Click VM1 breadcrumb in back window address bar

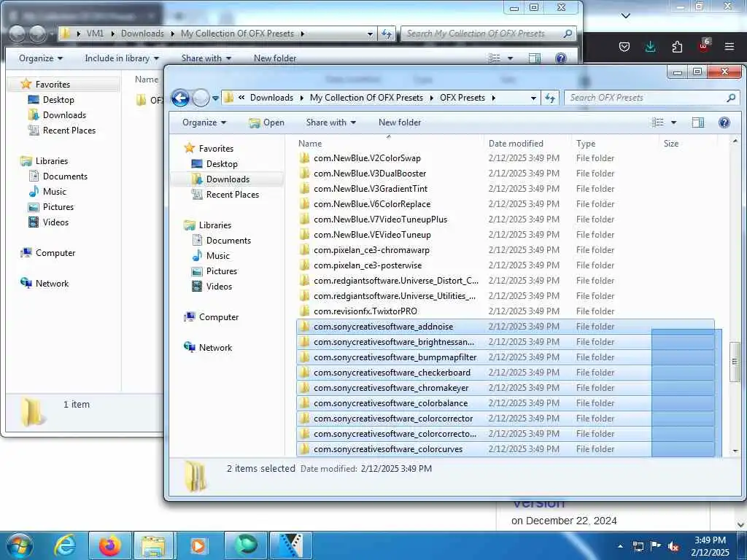[95, 34]
